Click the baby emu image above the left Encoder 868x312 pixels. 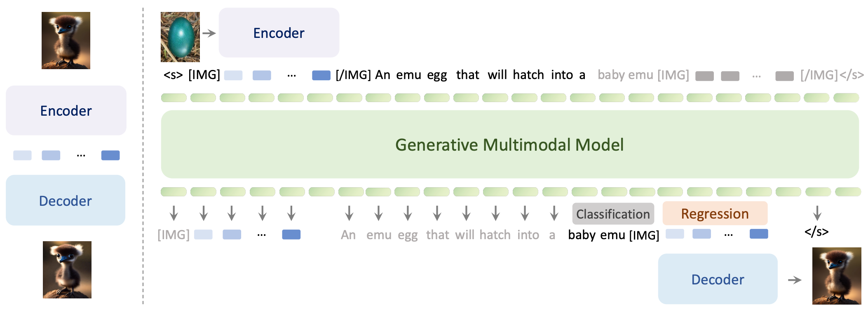click(66, 40)
